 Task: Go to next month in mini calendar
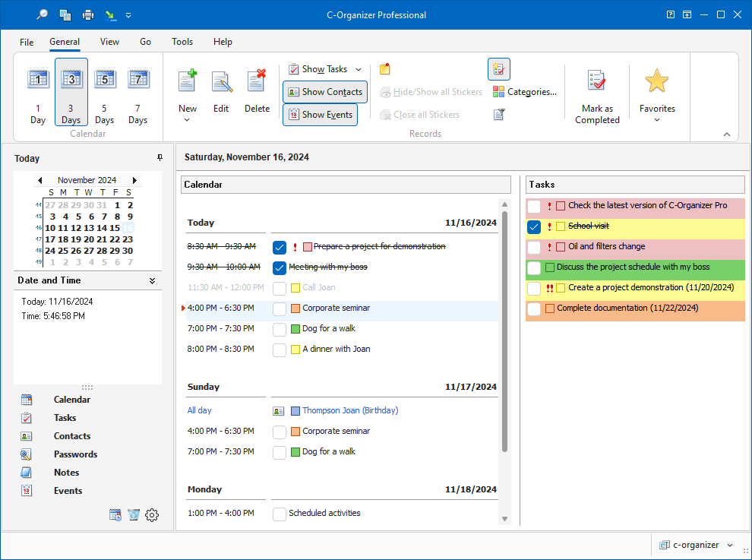point(134,180)
